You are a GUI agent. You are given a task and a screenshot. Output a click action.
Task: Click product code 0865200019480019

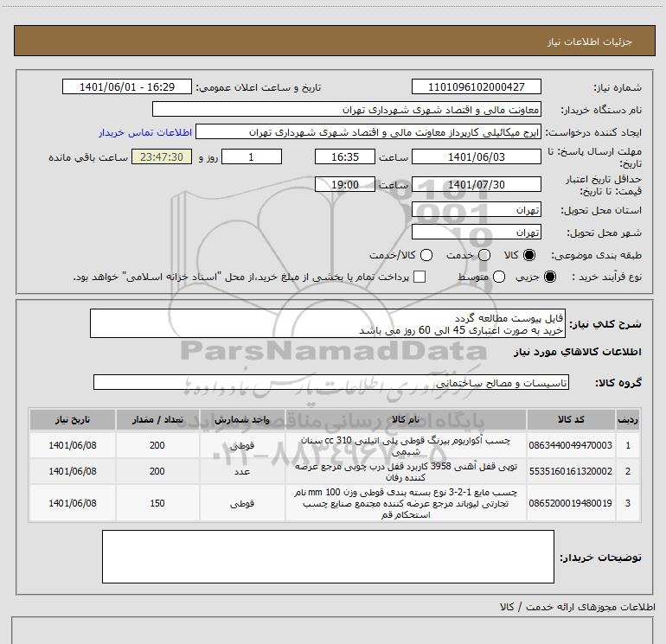point(571,503)
